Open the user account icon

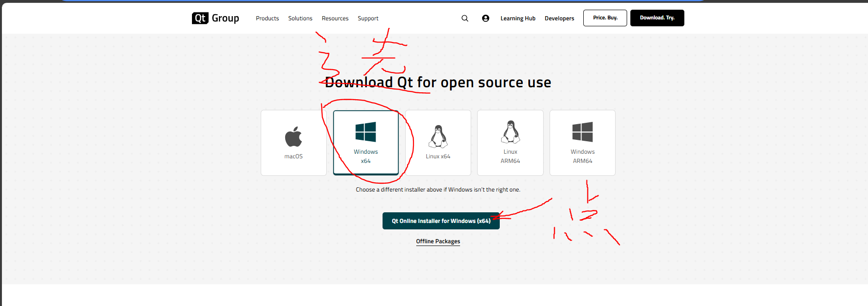pos(485,18)
